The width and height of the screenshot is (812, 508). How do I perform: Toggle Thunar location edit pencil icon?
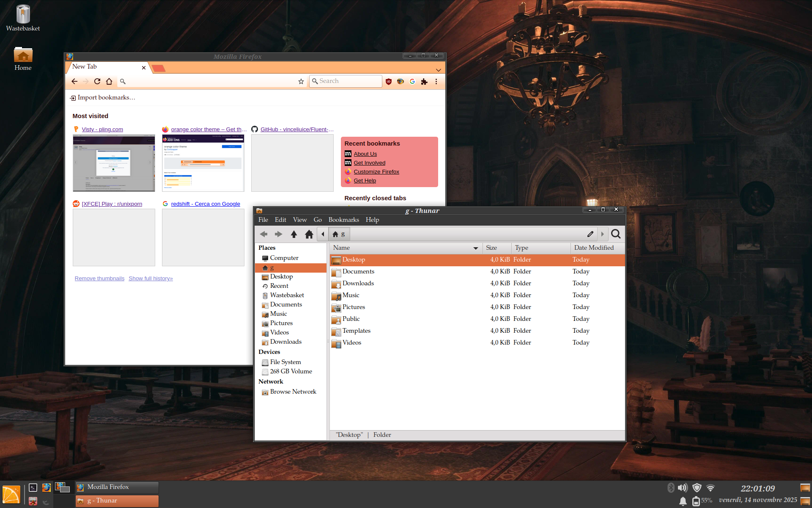[x=590, y=234]
